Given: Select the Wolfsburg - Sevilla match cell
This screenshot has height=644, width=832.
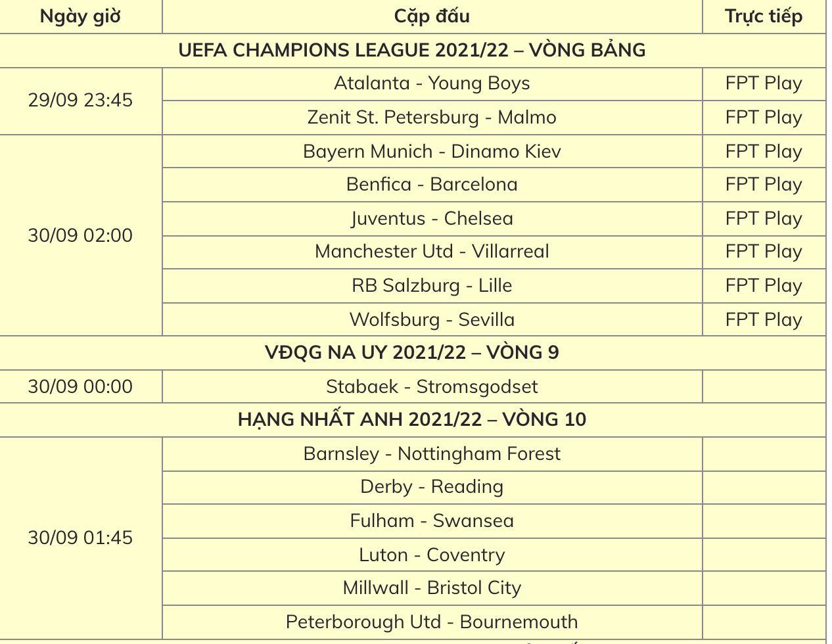Looking at the screenshot, I should coord(432,319).
